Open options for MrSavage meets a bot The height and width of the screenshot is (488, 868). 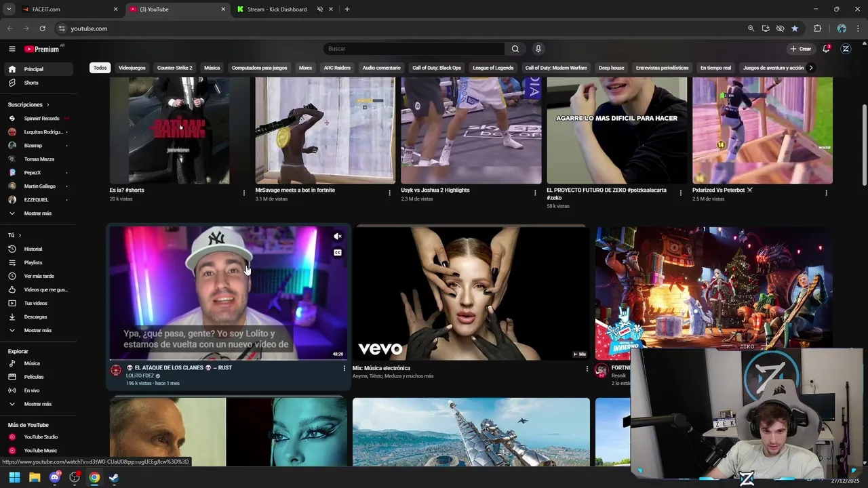point(389,193)
